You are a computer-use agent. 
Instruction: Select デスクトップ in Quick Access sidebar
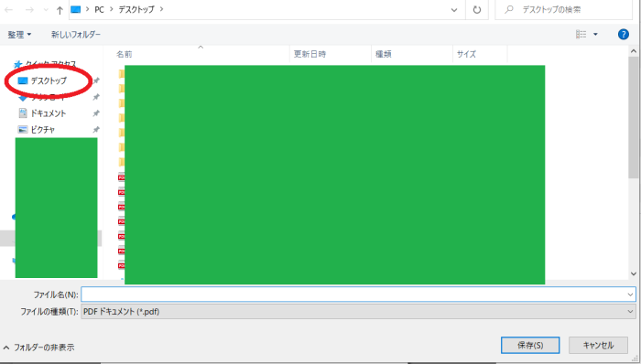[49, 80]
